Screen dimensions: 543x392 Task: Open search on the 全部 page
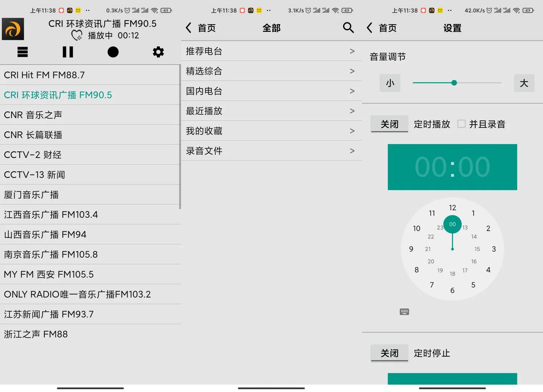point(348,28)
